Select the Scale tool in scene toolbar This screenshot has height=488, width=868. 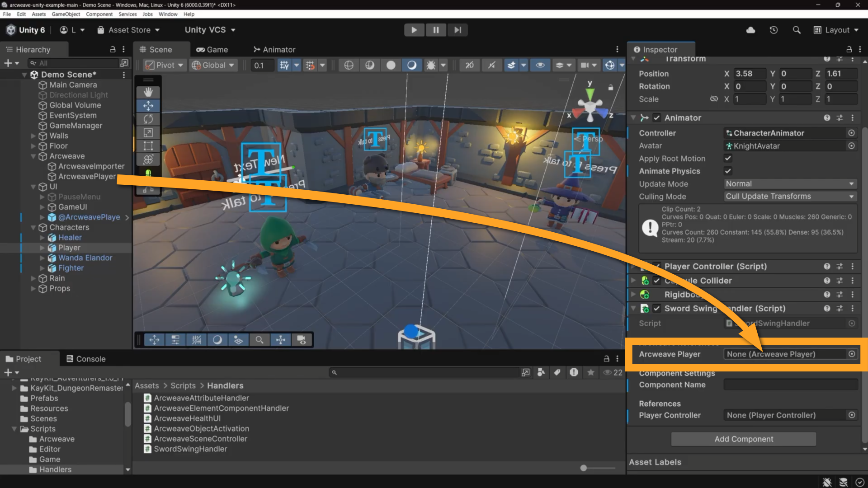pyautogui.click(x=148, y=133)
